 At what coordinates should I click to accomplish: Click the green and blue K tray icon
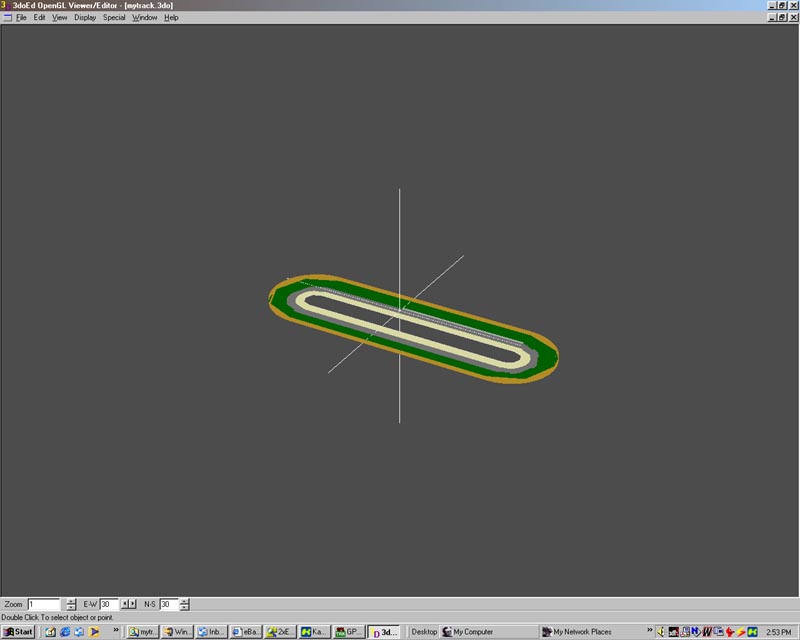coord(752,632)
